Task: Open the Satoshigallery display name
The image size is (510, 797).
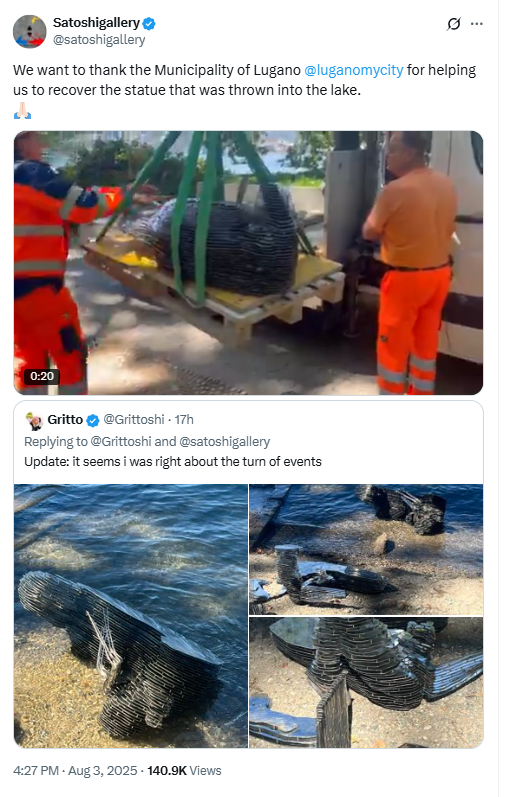Action: pos(96,23)
